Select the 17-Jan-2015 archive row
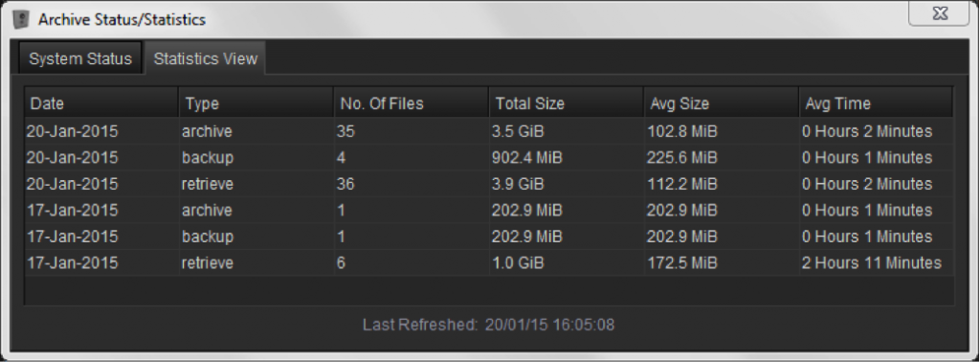Image resolution: width=980 pixels, height=362 pixels. [x=489, y=210]
